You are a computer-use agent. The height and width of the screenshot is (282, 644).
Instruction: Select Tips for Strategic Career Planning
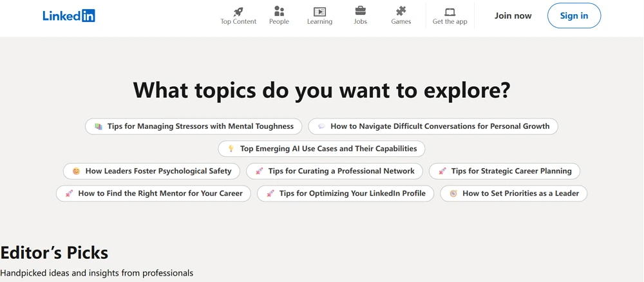click(504, 171)
